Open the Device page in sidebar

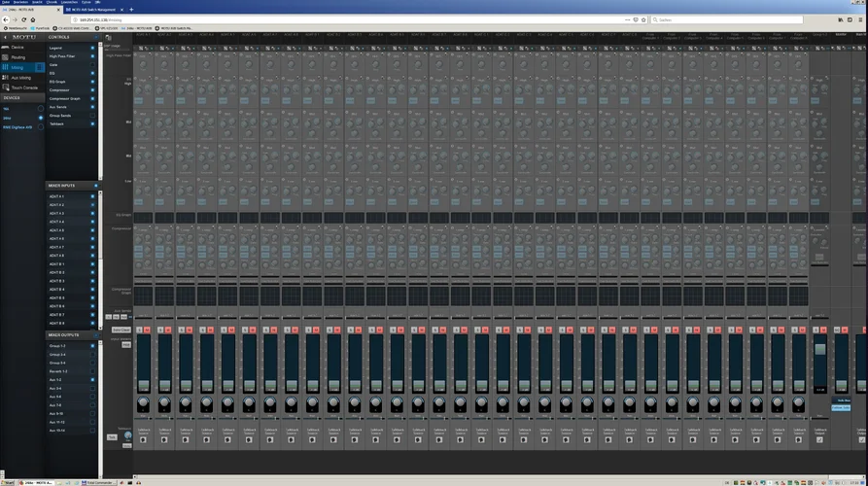tap(17, 47)
